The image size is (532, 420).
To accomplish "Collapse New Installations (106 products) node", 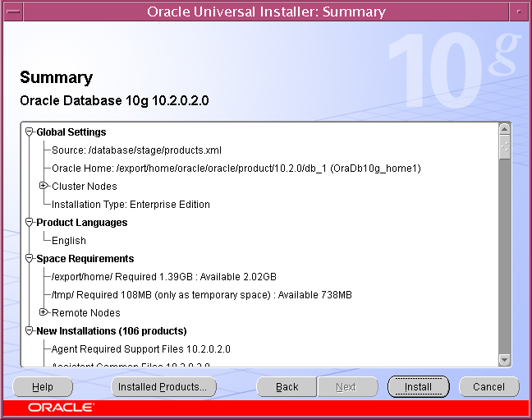I will 30,330.
